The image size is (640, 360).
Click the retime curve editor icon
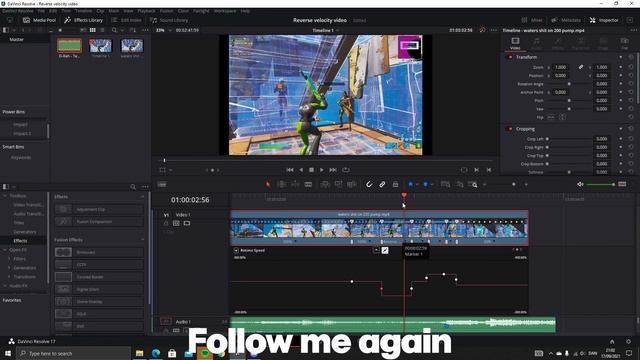(385, 250)
